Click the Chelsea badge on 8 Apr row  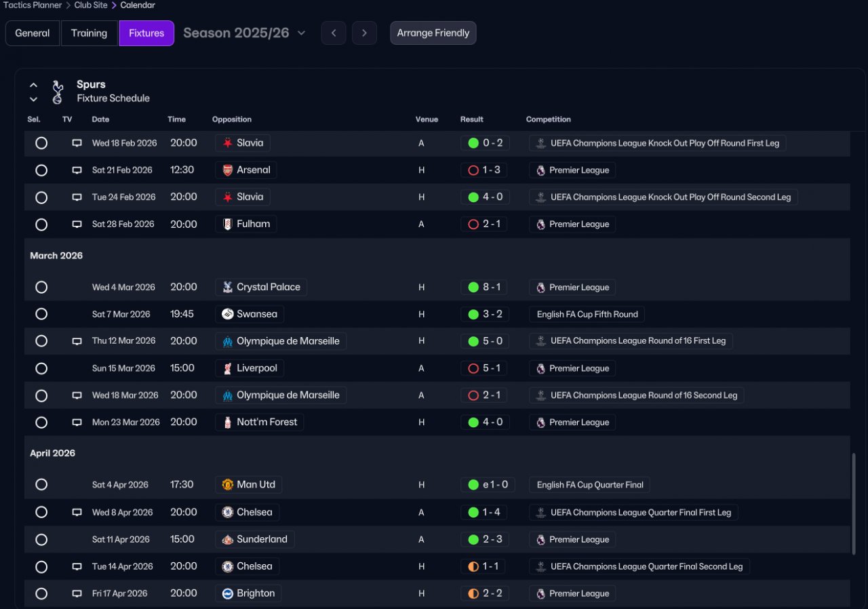(x=228, y=512)
